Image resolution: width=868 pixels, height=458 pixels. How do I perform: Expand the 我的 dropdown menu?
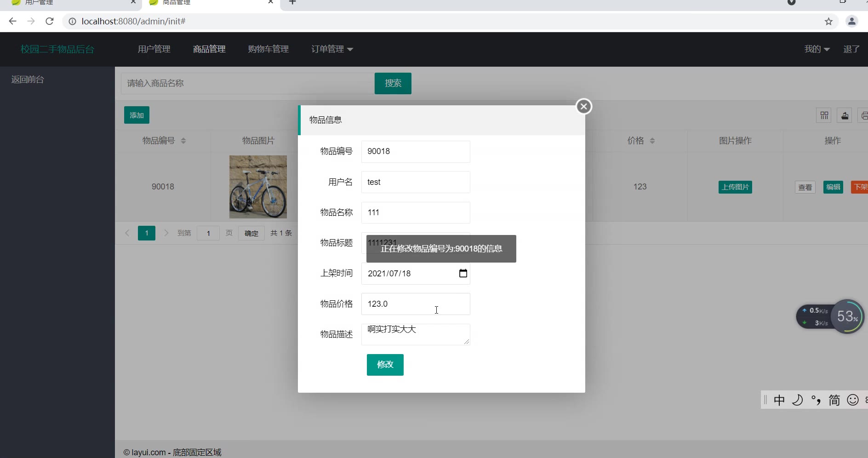tap(817, 49)
